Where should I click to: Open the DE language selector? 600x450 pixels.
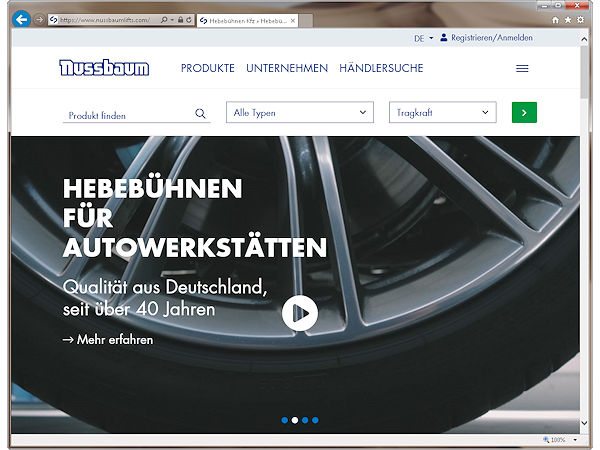[x=424, y=38]
